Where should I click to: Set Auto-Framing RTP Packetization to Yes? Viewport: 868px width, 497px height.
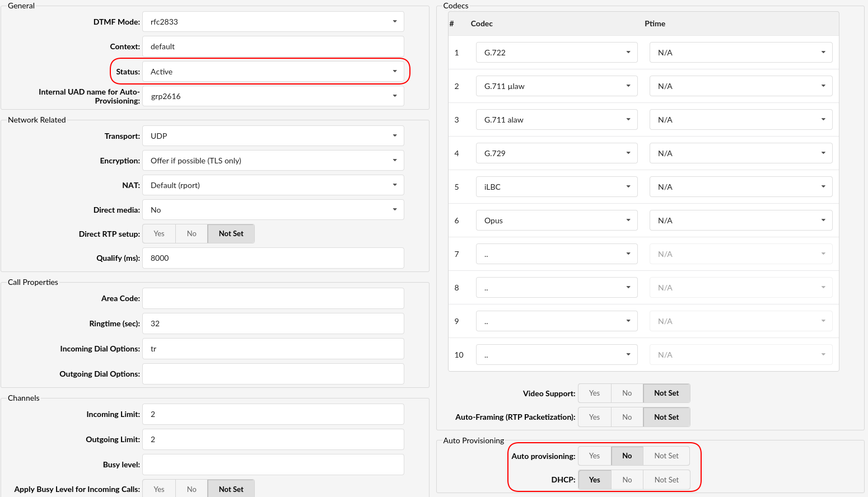594,418
